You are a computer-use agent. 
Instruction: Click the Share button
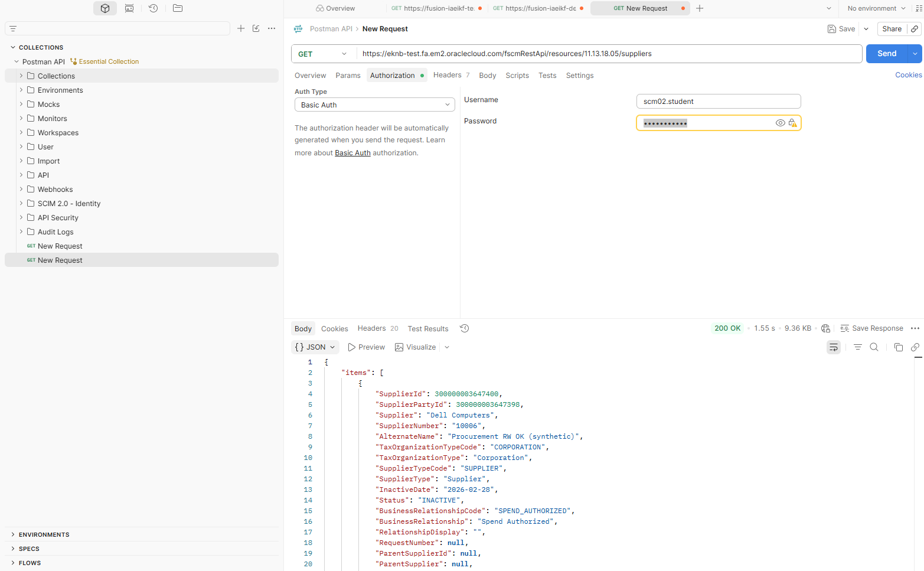click(892, 29)
